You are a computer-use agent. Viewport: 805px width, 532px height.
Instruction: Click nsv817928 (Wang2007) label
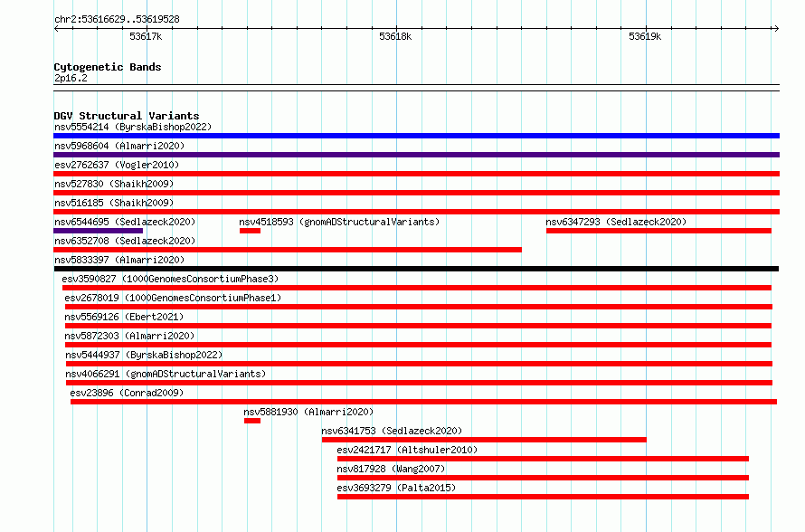click(391, 469)
